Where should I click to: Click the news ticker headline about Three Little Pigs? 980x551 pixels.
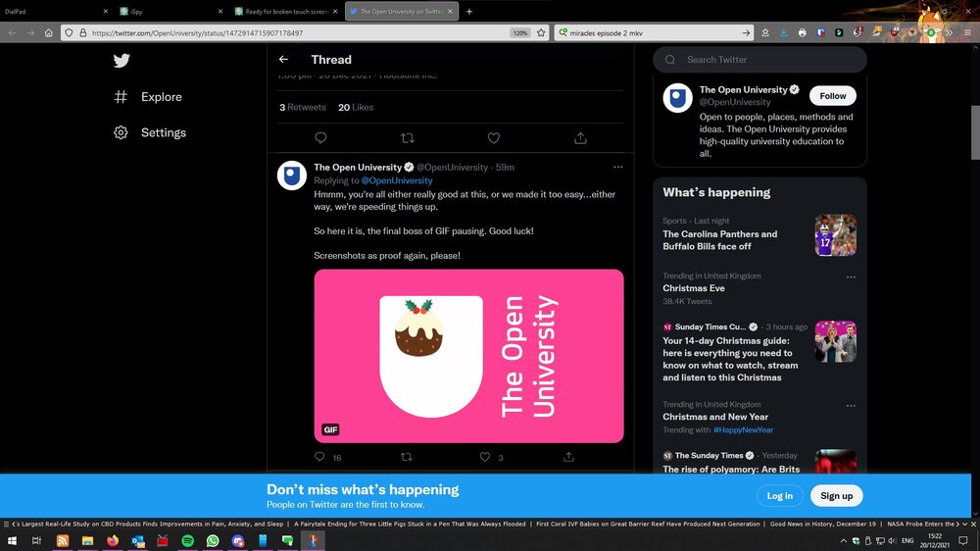coord(410,525)
